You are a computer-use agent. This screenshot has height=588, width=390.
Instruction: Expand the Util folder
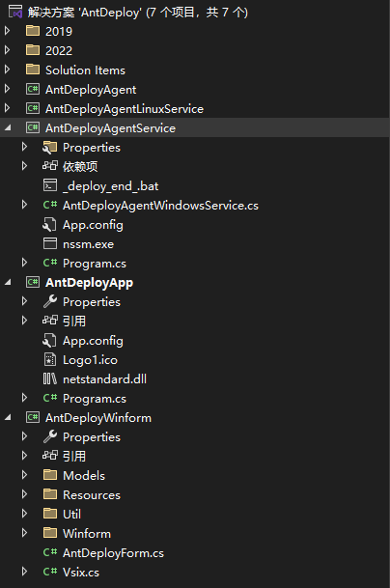[x=24, y=514]
